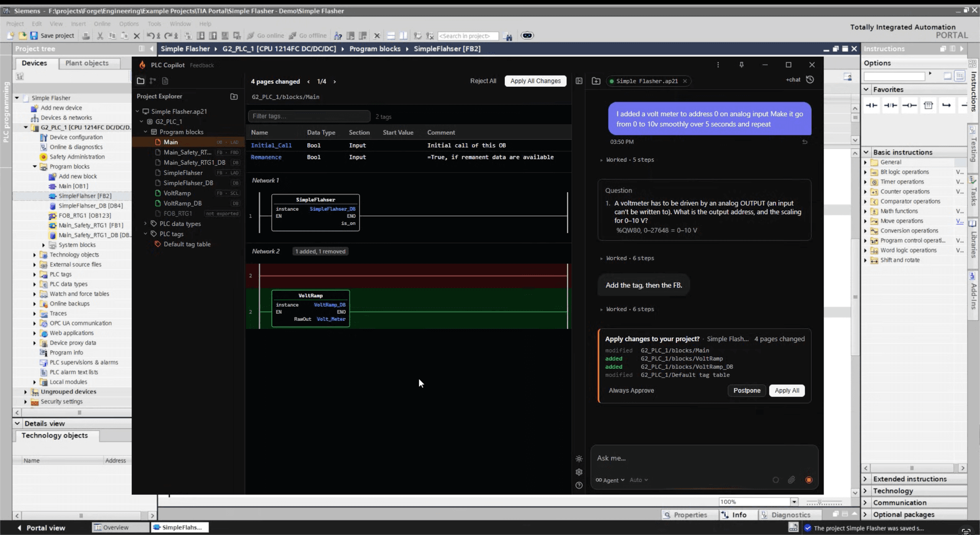This screenshot has width=980, height=535.
Task: Open the Window menu
Action: coord(180,23)
